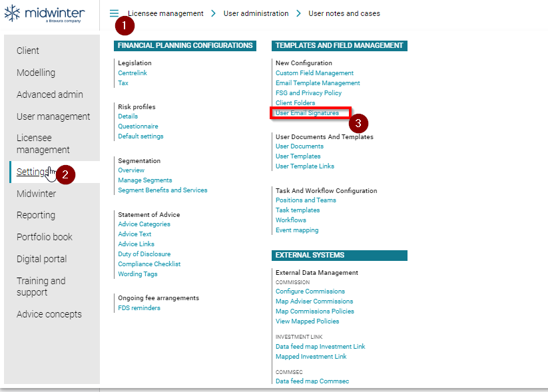Open Client Folders link
The height and width of the screenshot is (392, 548).
click(x=296, y=103)
